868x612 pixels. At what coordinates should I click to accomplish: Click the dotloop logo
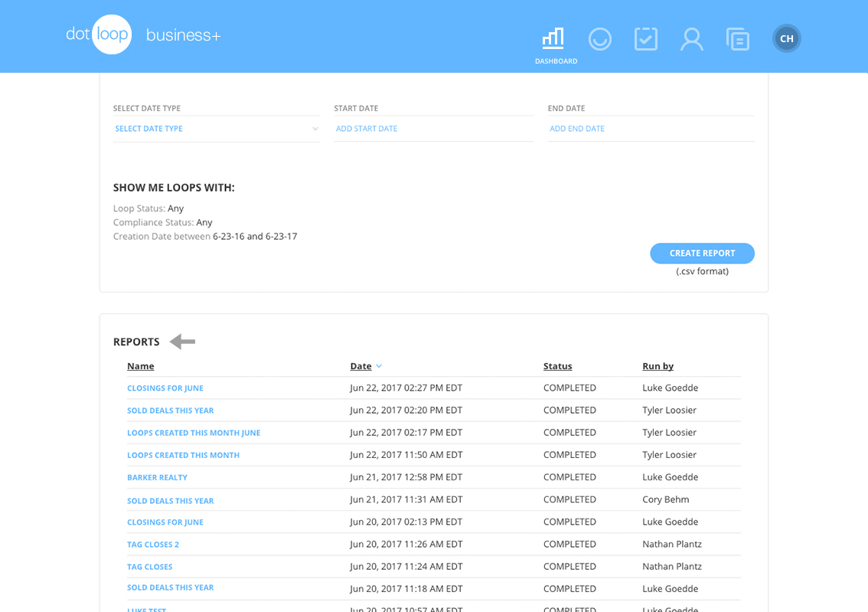100,34
